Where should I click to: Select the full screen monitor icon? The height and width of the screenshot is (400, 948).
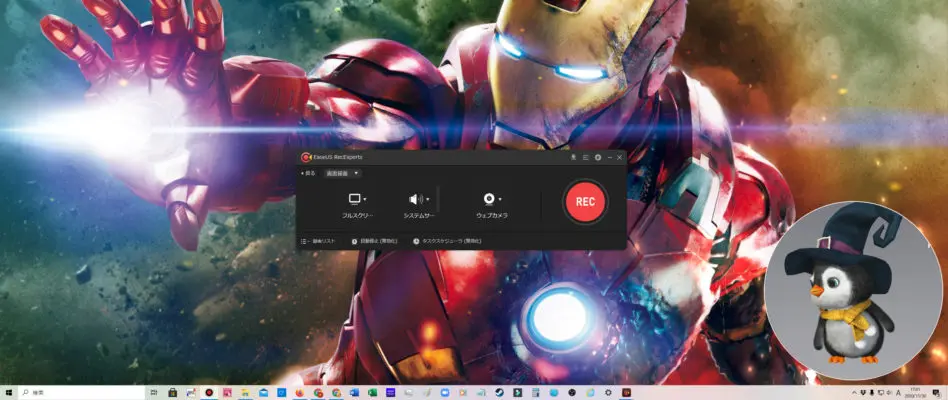click(354, 199)
